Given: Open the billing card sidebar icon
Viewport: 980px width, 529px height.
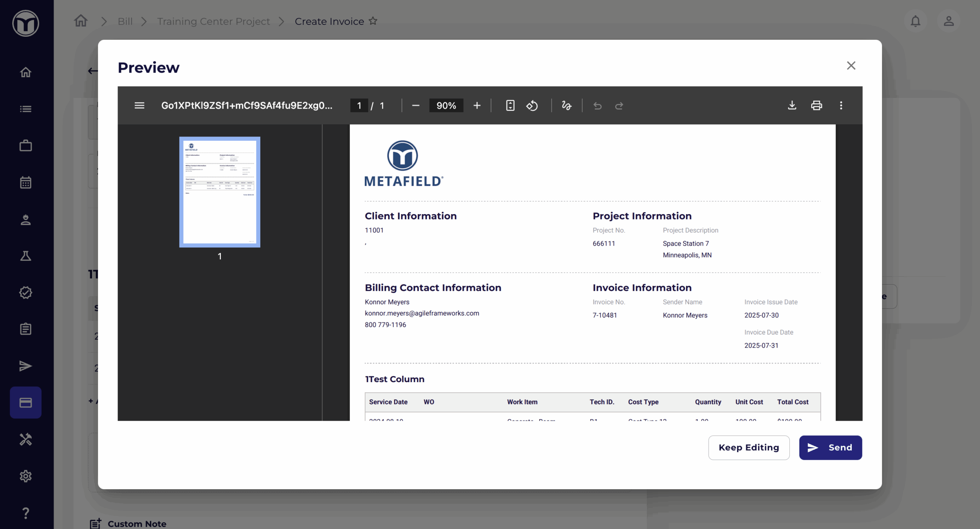Looking at the screenshot, I should coord(26,402).
